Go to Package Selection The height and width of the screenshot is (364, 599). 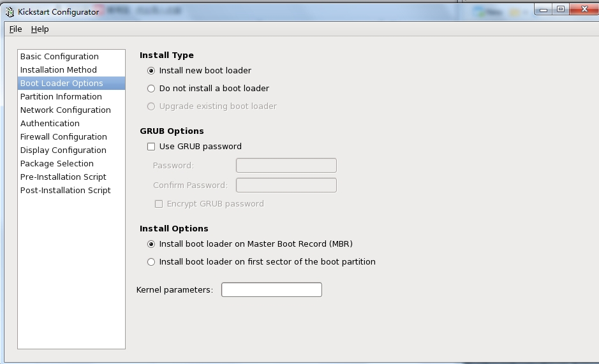71,163
